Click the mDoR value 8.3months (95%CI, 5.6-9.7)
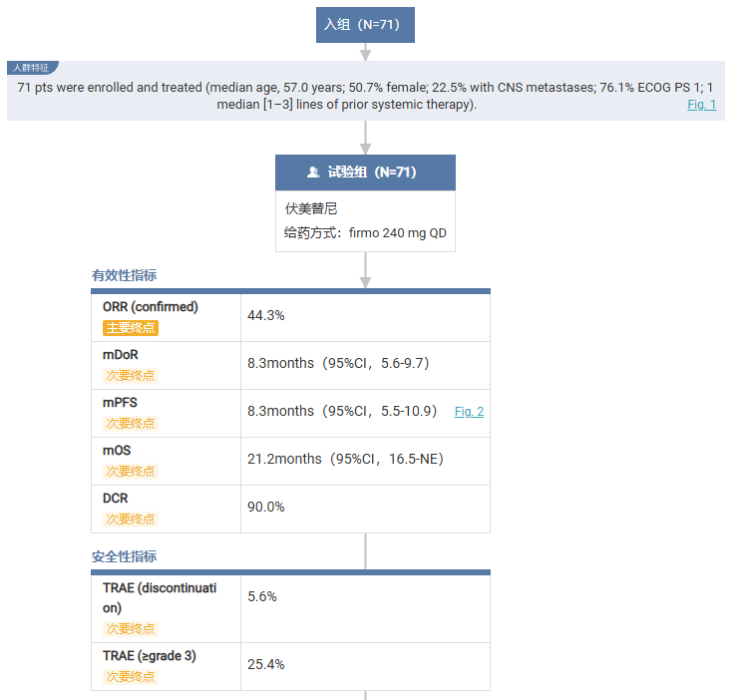Screen dimensions: 736x700 pos(338,363)
